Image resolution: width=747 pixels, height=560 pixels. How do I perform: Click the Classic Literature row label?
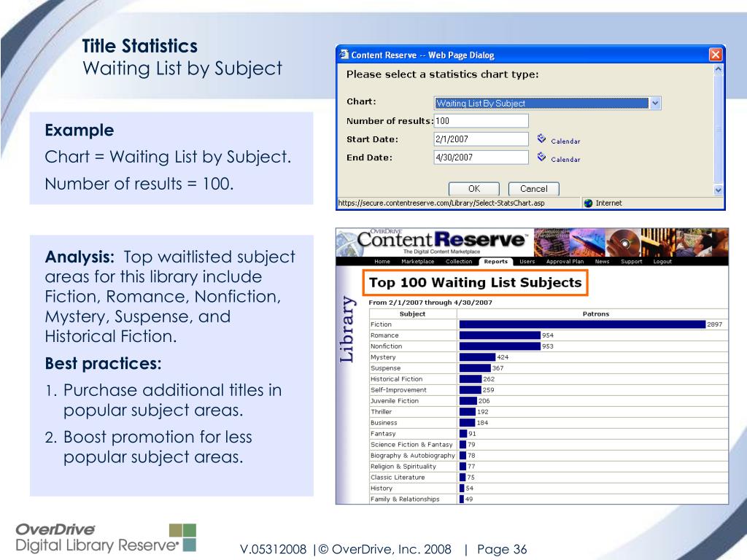[x=398, y=478]
